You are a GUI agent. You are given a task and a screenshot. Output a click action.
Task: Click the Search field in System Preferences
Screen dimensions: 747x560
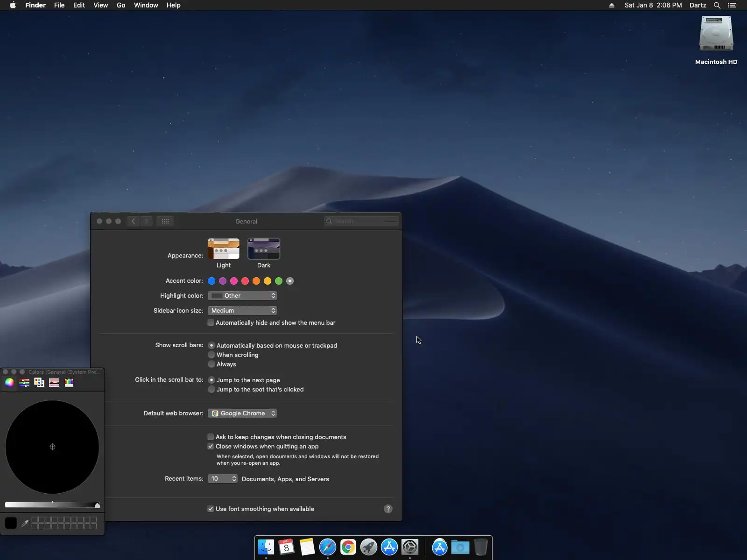(361, 221)
